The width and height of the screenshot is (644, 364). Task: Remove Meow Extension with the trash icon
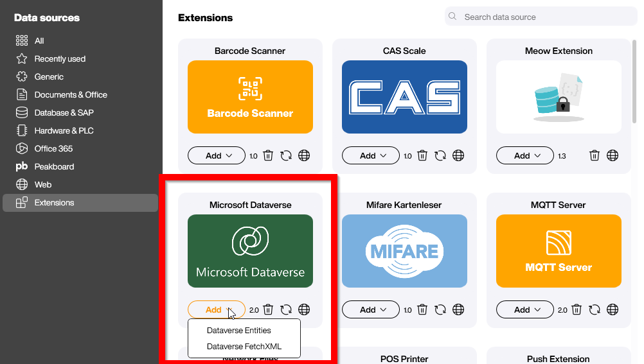coord(595,155)
